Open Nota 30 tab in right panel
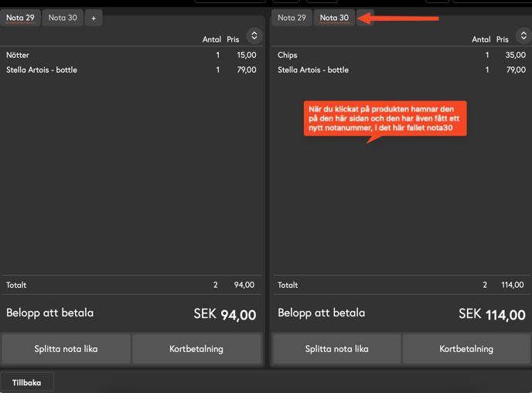The height and width of the screenshot is (393, 532). pos(334,18)
